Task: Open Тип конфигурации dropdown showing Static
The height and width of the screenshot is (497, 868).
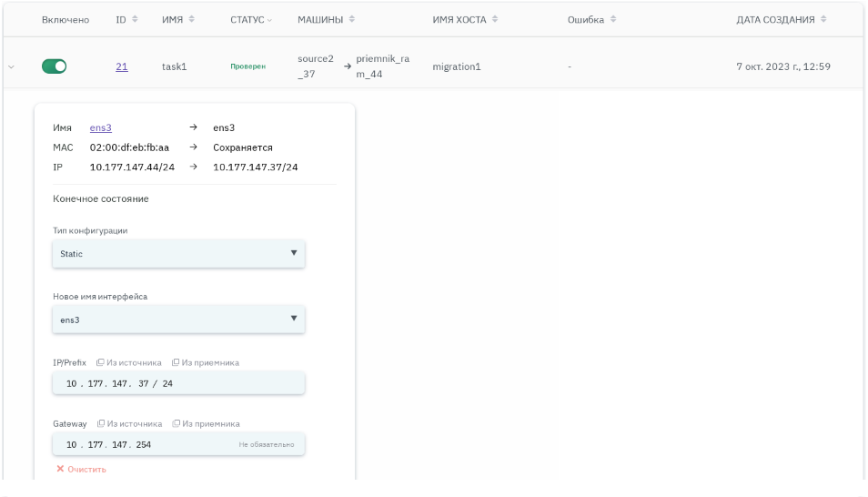Action: [x=178, y=254]
